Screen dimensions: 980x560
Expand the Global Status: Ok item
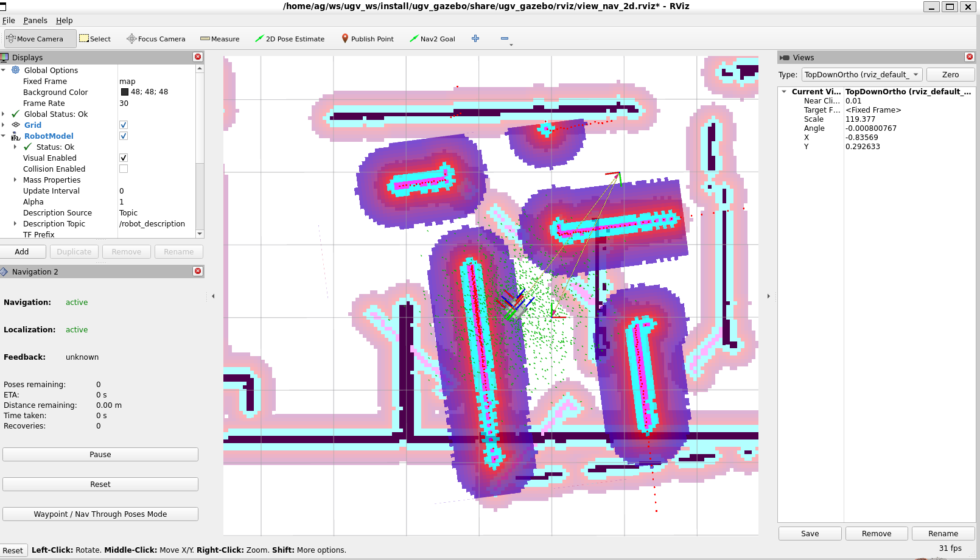point(3,114)
